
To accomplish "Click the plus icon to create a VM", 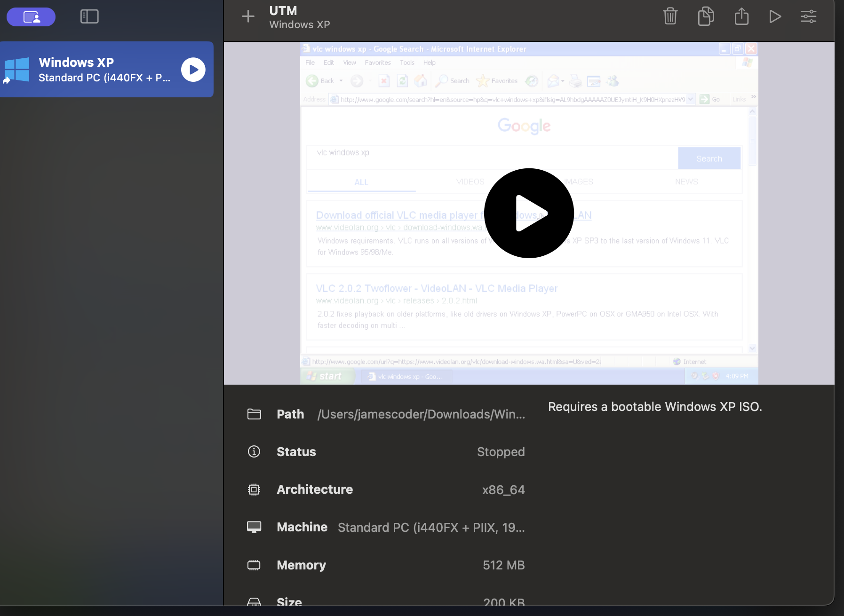I will (x=248, y=17).
